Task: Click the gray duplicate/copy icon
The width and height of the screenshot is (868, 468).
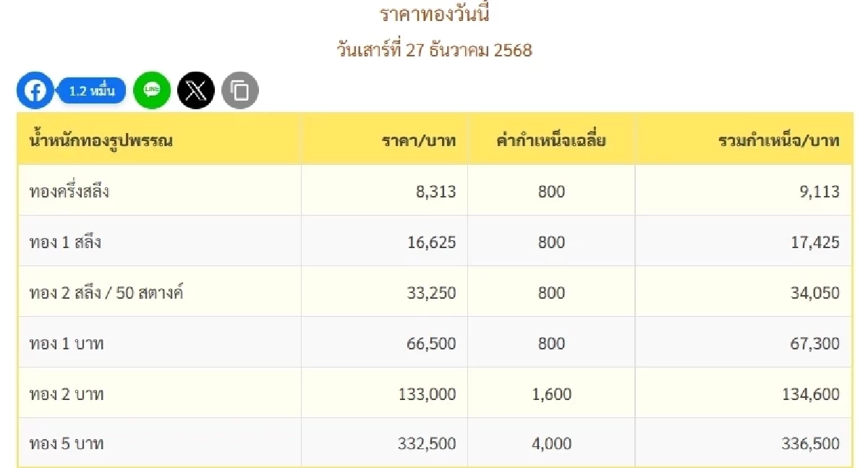Action: [241, 90]
